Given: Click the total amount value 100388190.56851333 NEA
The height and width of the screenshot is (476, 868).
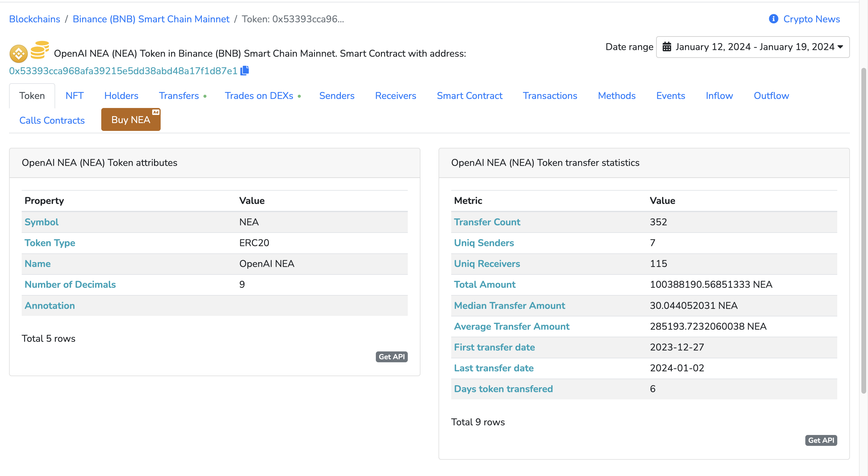Looking at the screenshot, I should pos(711,285).
